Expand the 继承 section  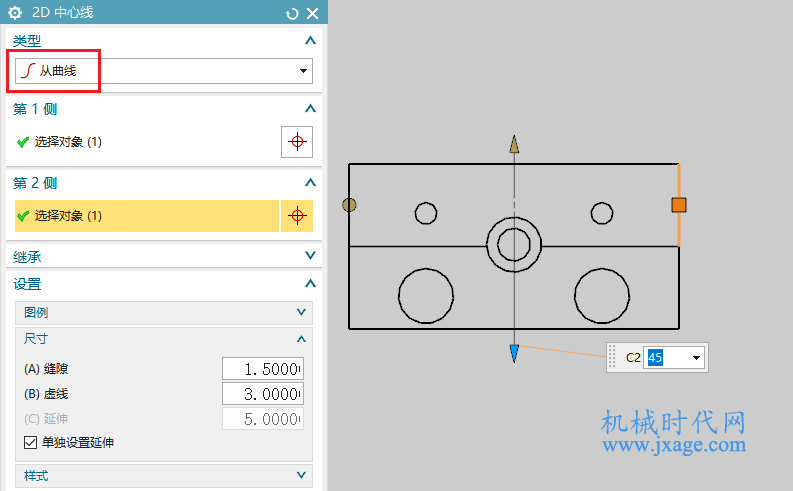point(311,255)
